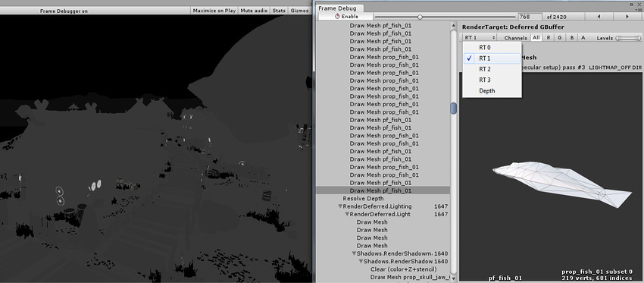
Task: Toggle the Enable frame debugger button
Action: [x=346, y=17]
